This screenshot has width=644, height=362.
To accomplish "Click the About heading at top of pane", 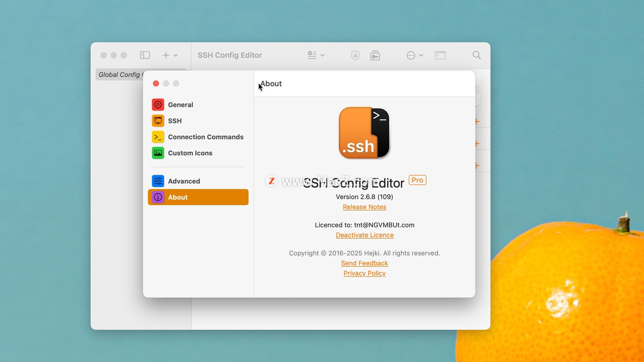I will click(x=271, y=83).
